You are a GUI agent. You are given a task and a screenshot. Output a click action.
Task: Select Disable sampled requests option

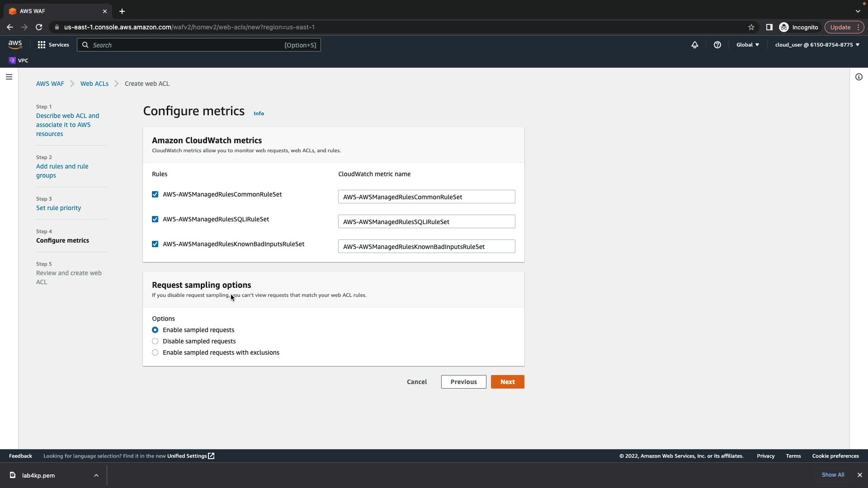155,341
